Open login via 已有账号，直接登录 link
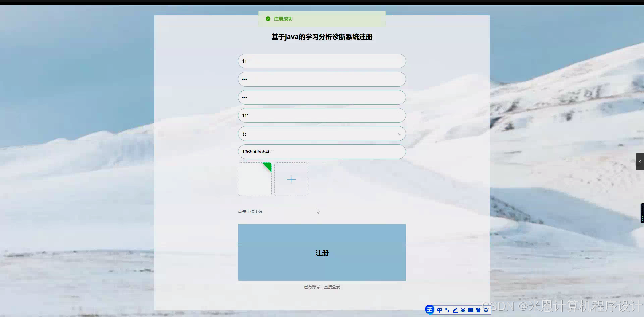Viewport: 644px width, 317px height. [x=322, y=287]
